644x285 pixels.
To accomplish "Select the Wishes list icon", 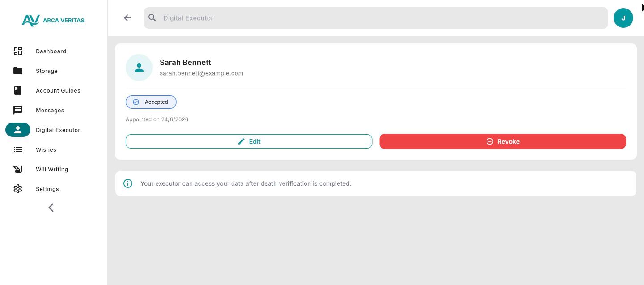I will pyautogui.click(x=18, y=149).
